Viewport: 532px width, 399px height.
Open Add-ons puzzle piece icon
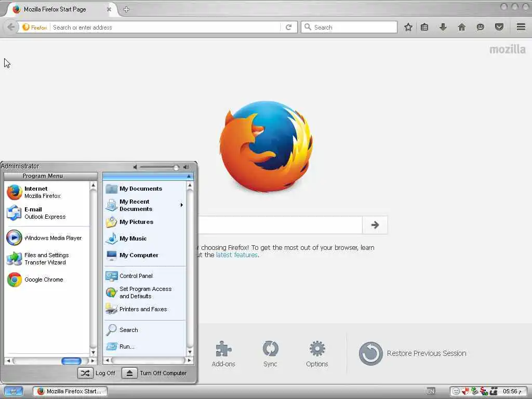223,353
